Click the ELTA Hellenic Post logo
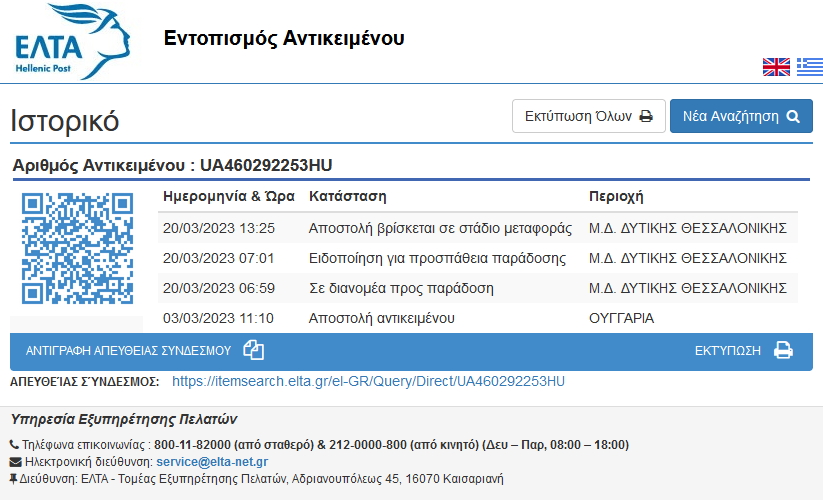 pos(72,41)
